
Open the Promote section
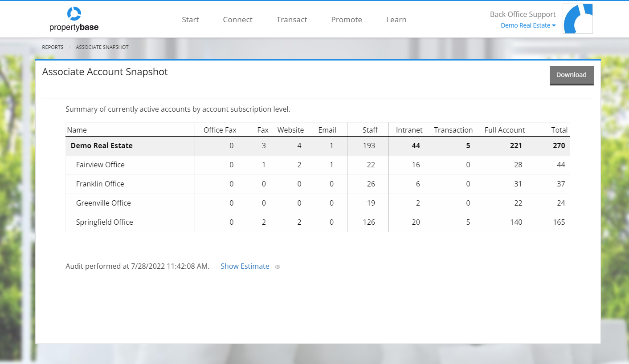(347, 19)
